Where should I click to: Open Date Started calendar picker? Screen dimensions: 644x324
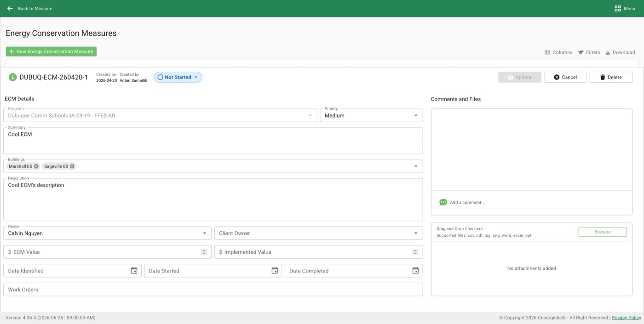pos(275,271)
